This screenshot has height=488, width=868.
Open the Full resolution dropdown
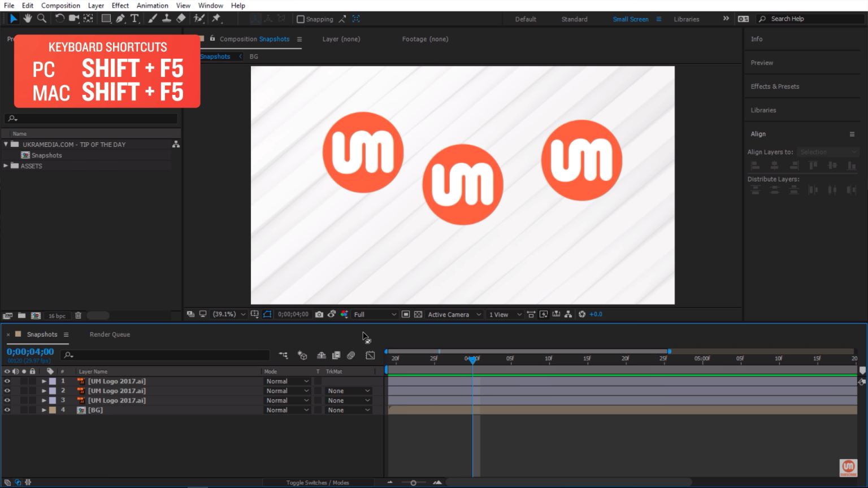pos(375,315)
